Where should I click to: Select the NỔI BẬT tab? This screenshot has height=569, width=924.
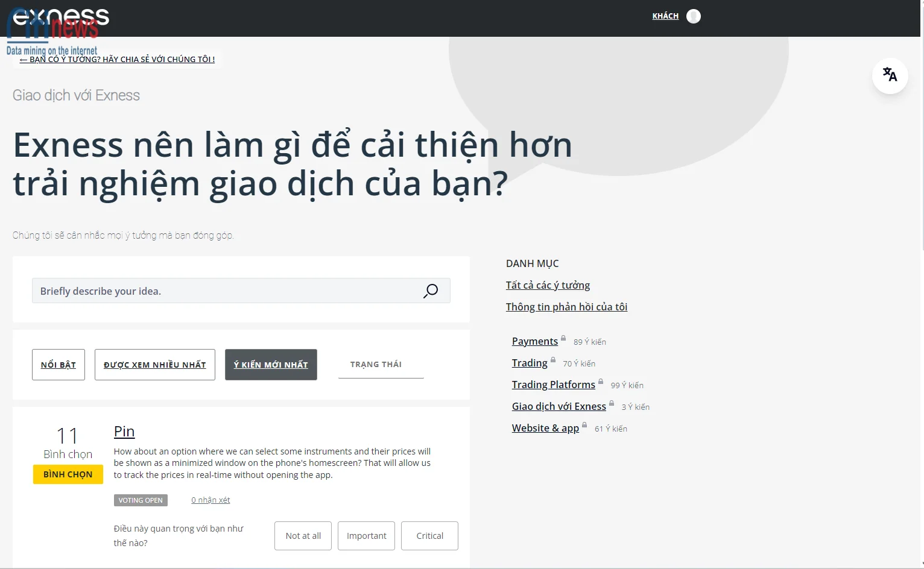(59, 365)
